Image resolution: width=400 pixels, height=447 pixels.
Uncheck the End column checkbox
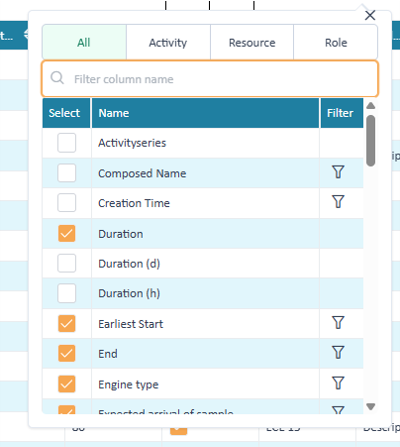coord(66,353)
